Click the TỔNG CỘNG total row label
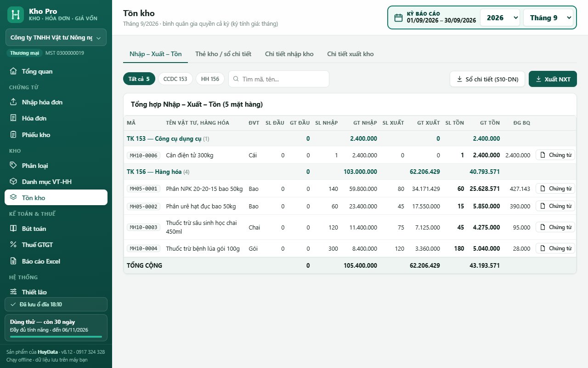 click(x=144, y=265)
